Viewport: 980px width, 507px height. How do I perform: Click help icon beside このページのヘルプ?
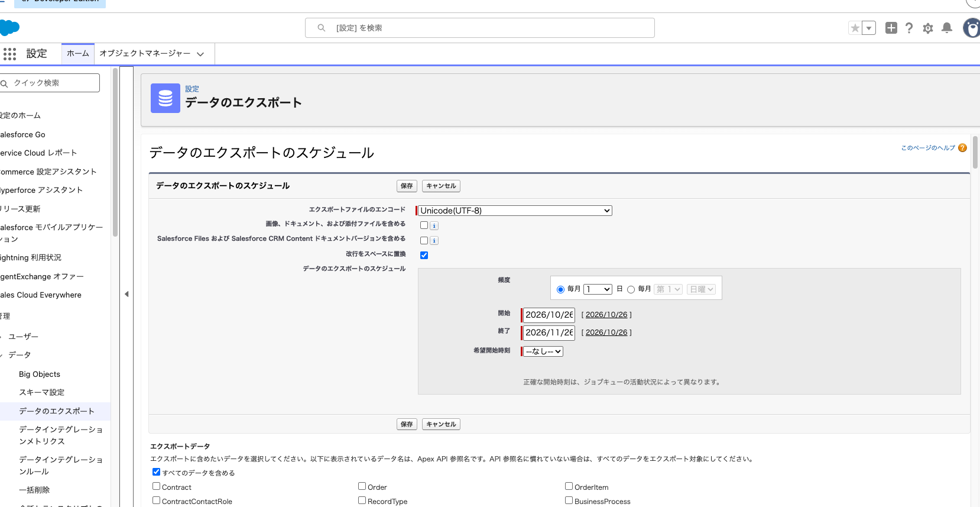point(962,148)
